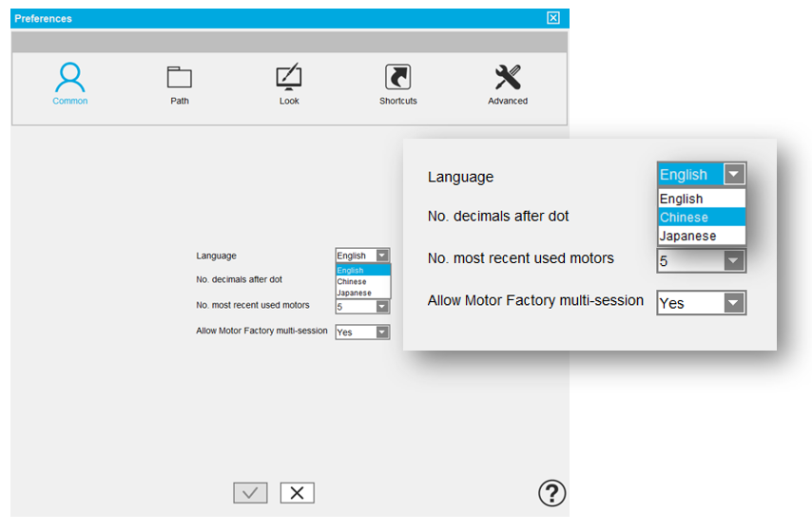
Task: Select the Shortcuts arrow icon
Action: click(x=397, y=78)
